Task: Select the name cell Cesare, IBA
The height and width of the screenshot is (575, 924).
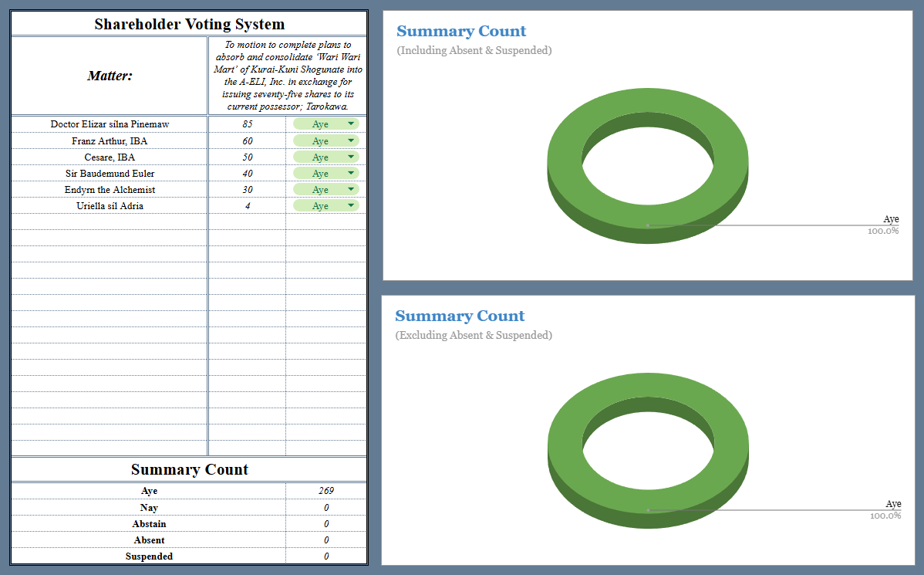Action: [x=110, y=157]
